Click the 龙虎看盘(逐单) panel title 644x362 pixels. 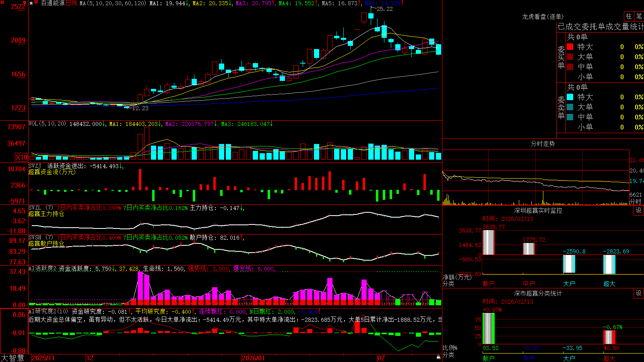(x=543, y=16)
